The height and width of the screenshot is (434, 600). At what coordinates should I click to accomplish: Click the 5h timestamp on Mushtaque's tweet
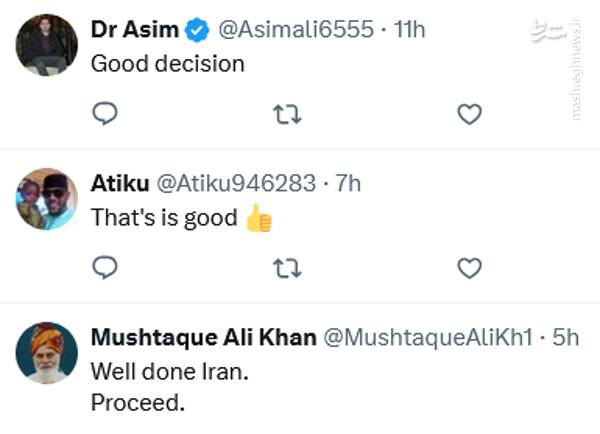566,338
